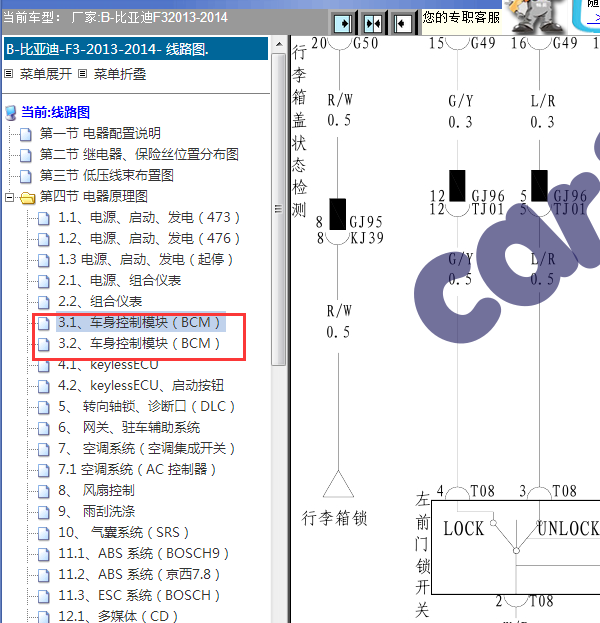Collapse all menus with 菜单折叠

120,74
